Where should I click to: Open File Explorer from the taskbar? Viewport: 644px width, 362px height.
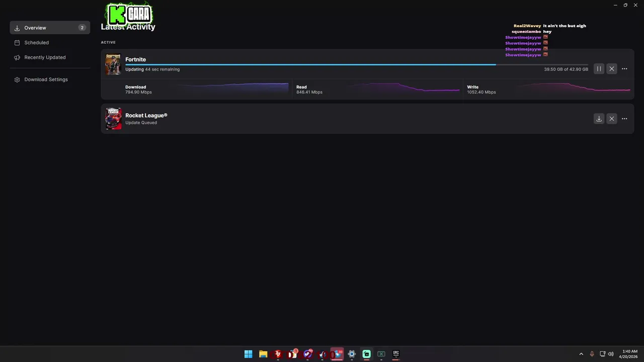(x=263, y=354)
